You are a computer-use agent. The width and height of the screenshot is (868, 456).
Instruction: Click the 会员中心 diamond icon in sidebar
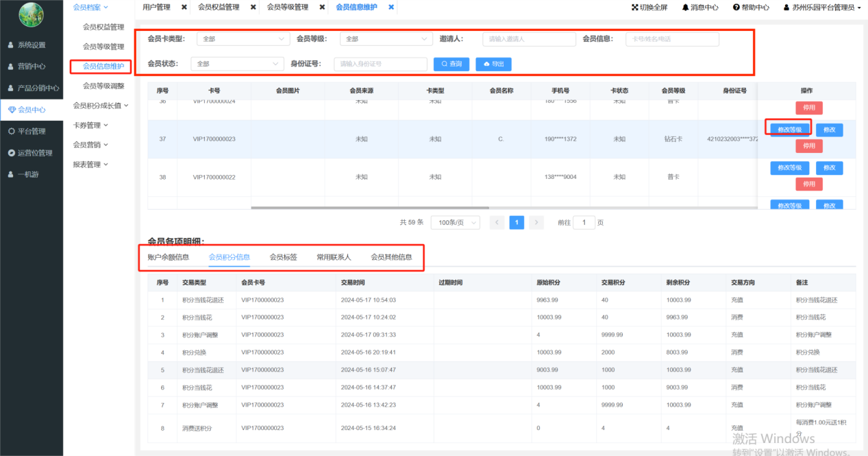11,110
